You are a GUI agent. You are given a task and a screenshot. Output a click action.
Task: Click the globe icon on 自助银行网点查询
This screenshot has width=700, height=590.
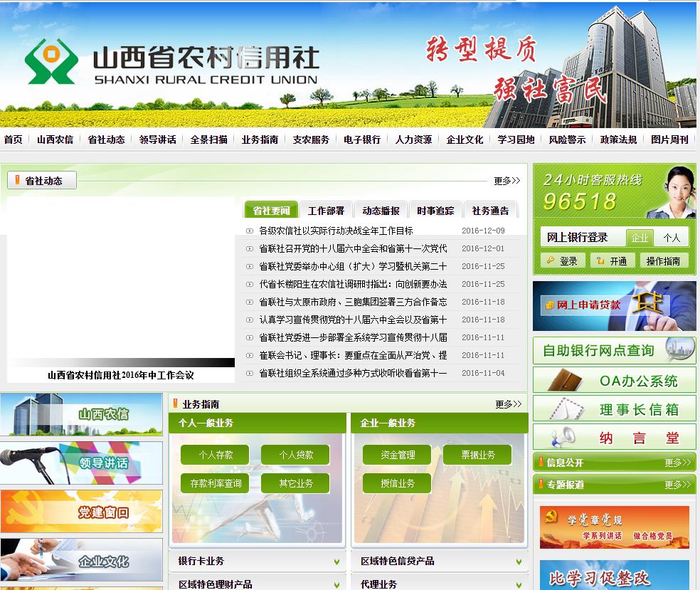679,349
